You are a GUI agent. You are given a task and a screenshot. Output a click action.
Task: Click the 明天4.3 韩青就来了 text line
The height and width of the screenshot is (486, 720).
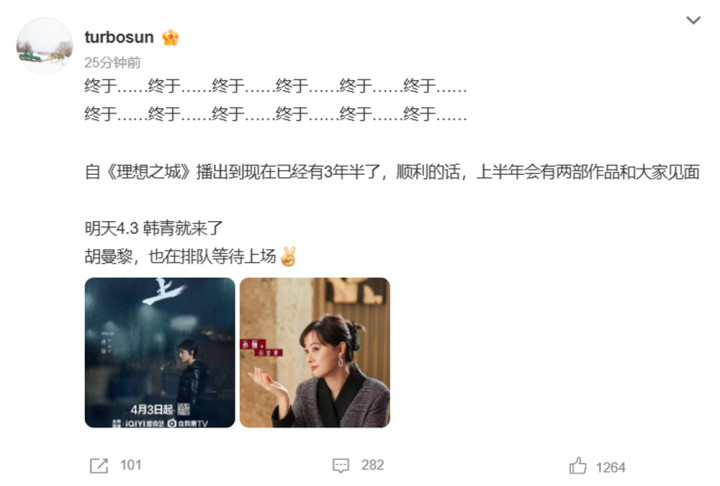point(154,228)
